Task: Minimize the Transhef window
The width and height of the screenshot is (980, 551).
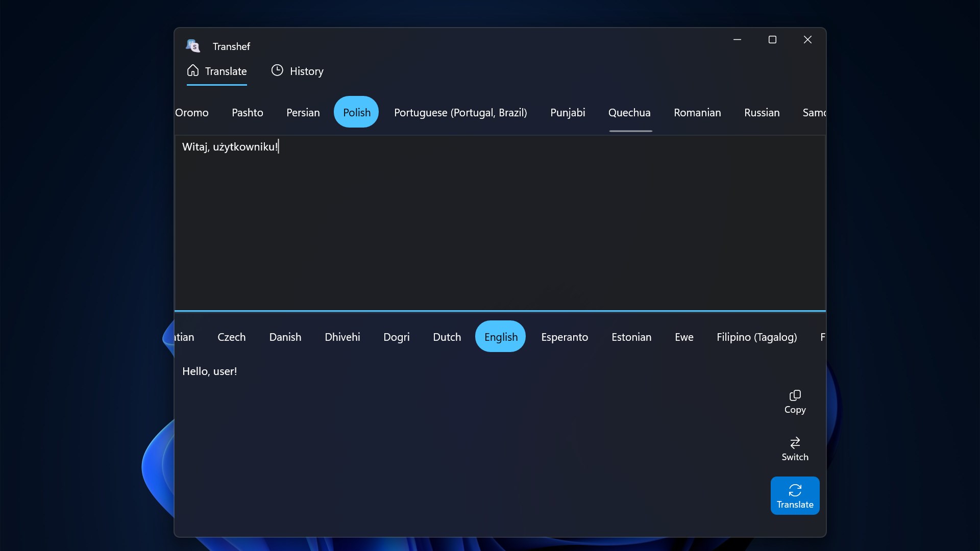Action: (737, 40)
